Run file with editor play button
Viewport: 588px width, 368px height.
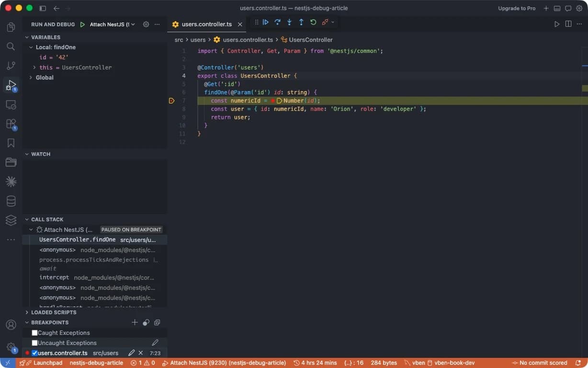click(x=557, y=24)
